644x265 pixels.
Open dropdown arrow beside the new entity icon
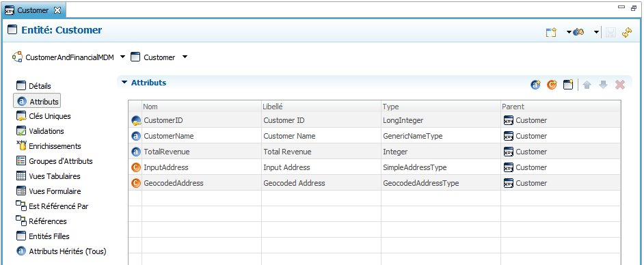[569, 32]
